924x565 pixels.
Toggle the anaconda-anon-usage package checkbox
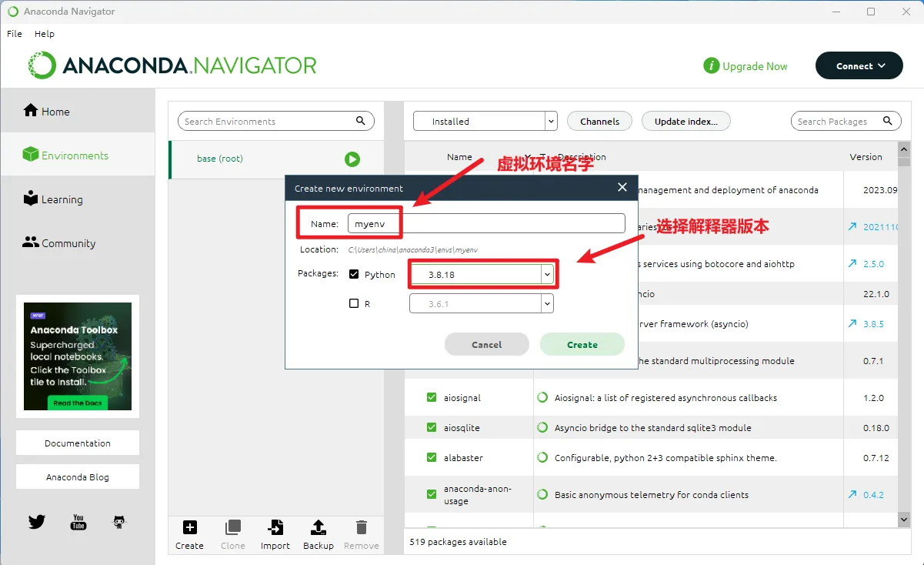click(432, 494)
